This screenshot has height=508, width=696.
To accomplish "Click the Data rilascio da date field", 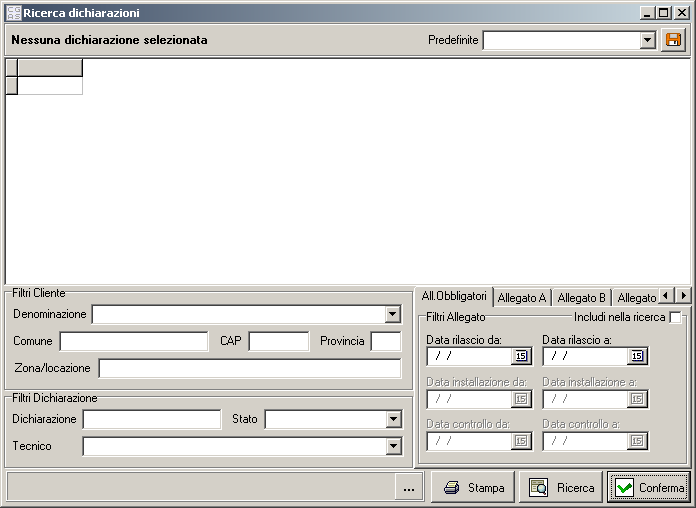I will (x=470, y=356).
